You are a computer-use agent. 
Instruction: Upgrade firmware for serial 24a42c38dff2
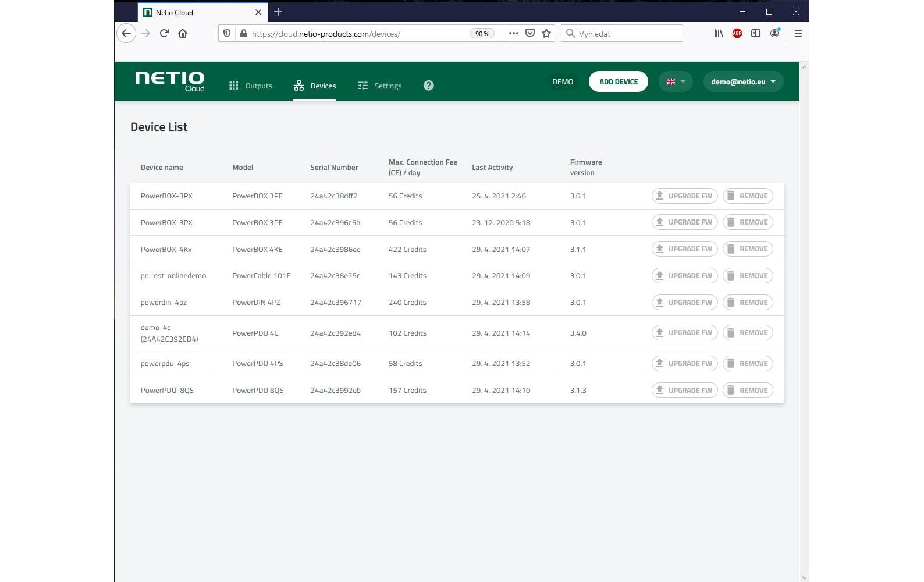tap(684, 196)
